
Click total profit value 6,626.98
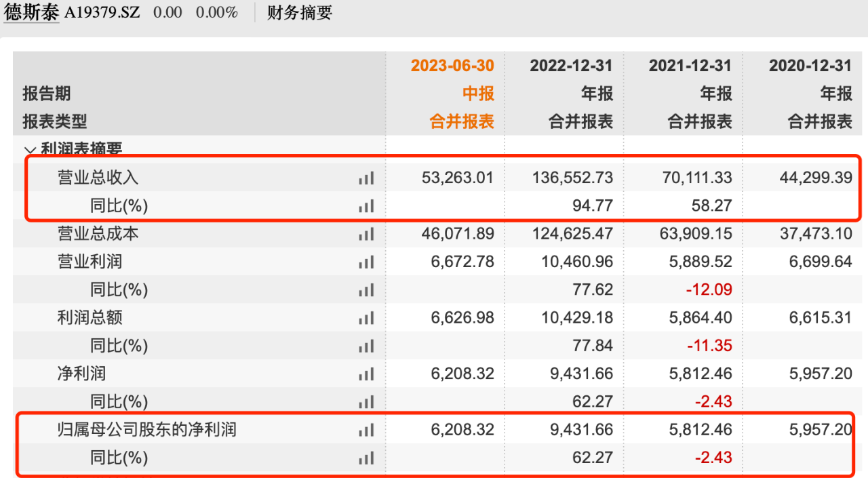pyautogui.click(x=462, y=318)
